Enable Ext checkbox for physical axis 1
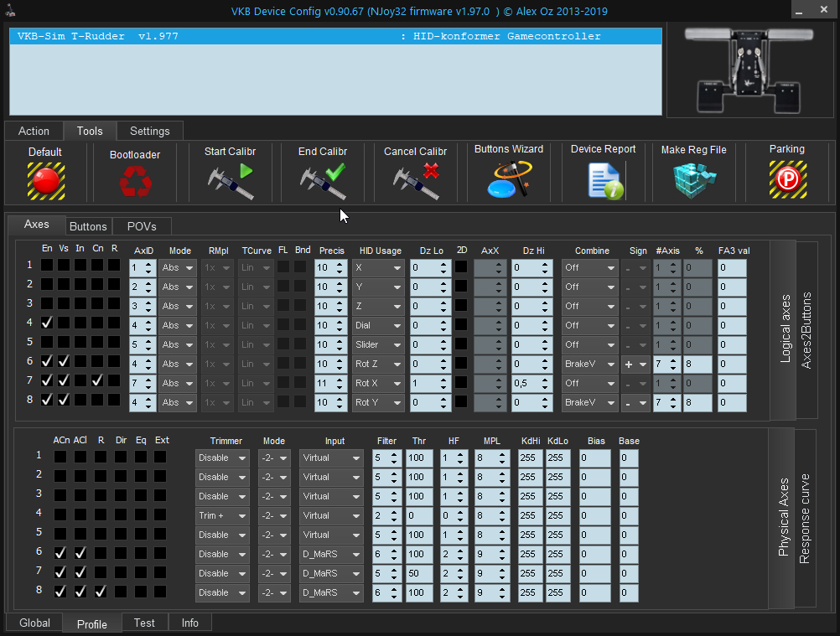 tap(160, 456)
